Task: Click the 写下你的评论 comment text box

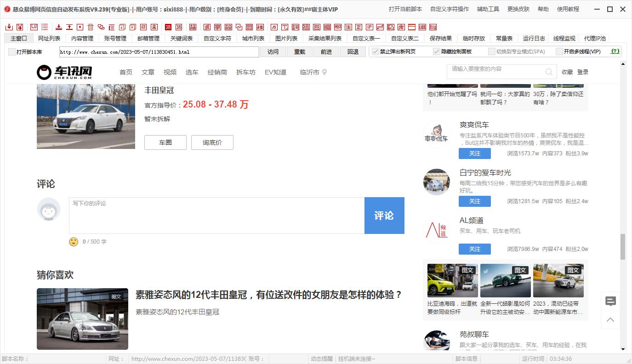Action: point(217,216)
